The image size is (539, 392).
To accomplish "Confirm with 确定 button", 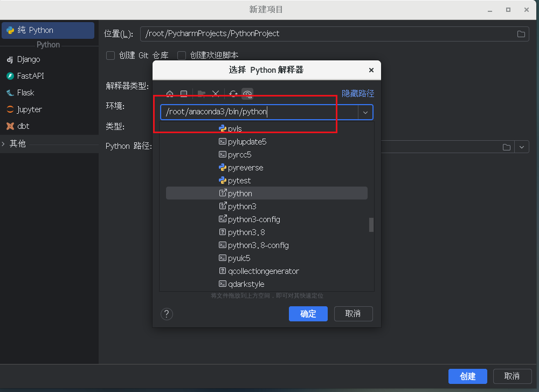I will point(308,314).
